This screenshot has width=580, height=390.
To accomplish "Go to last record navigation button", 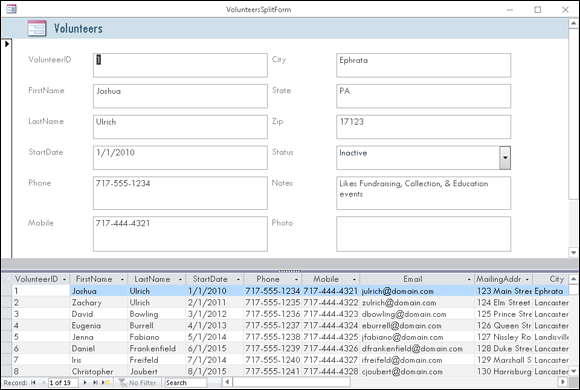I will click(95, 382).
